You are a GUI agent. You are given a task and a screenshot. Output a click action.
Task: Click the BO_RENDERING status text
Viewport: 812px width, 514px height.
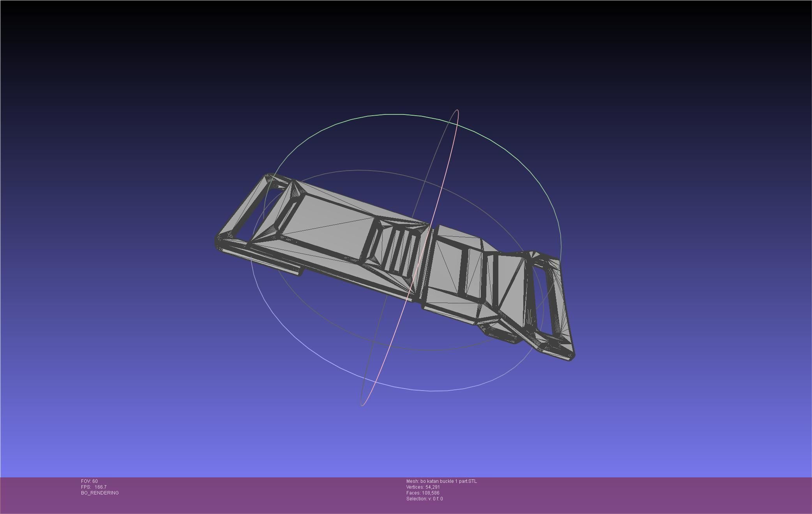[x=100, y=493]
